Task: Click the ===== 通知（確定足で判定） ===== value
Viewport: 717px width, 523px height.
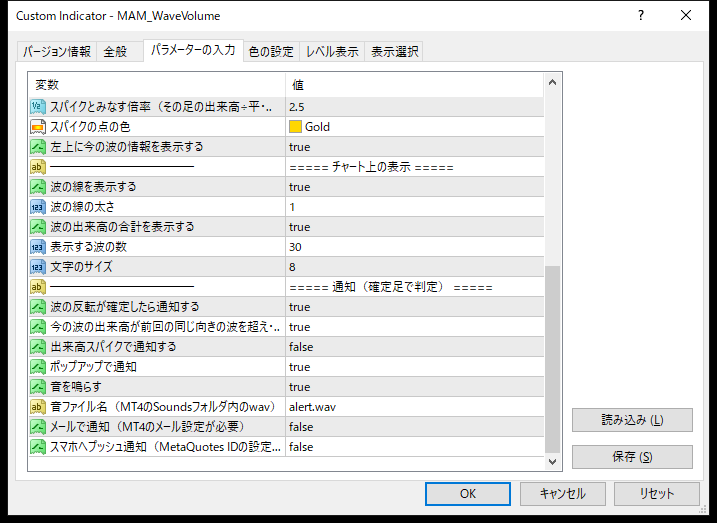Action: [391, 287]
